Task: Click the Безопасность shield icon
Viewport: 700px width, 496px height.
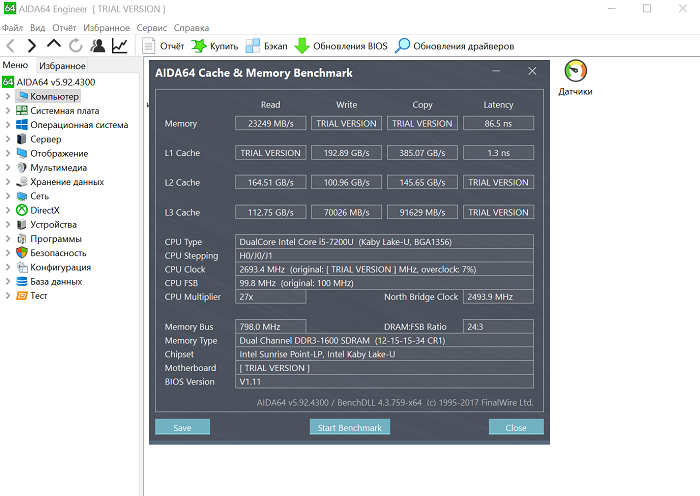Action: pyautogui.click(x=21, y=253)
